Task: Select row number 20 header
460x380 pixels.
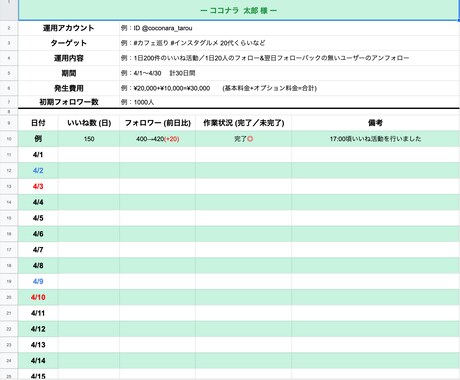Action: 9,297
